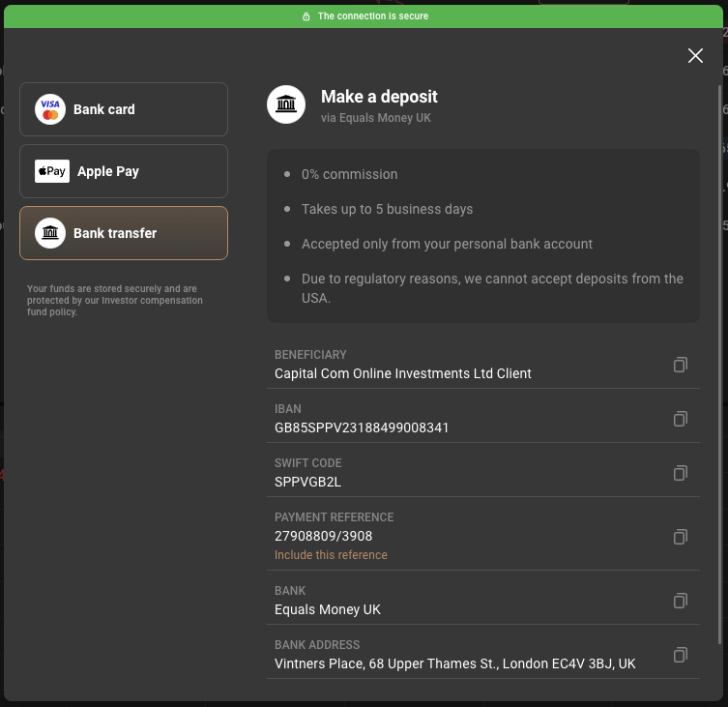Close the deposit dialog
Viewport: 728px width, 707px height.
[695, 56]
